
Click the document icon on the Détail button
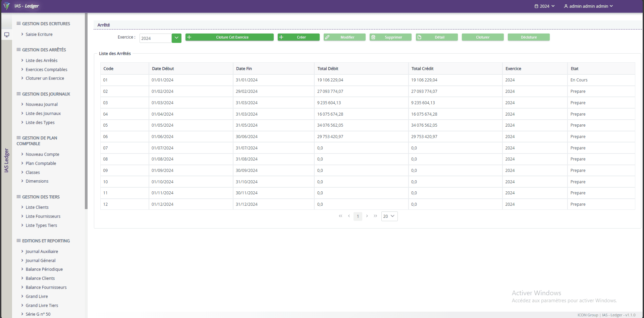[x=420, y=37]
